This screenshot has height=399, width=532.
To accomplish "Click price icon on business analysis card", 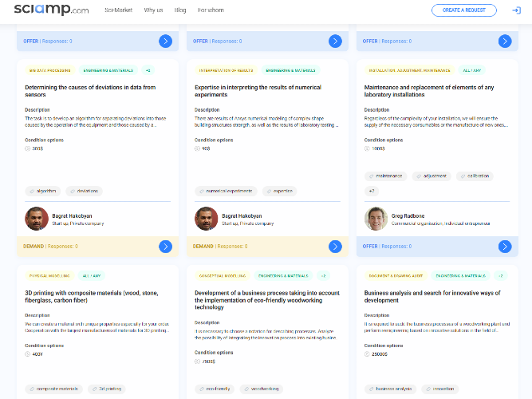I will click(367, 354).
